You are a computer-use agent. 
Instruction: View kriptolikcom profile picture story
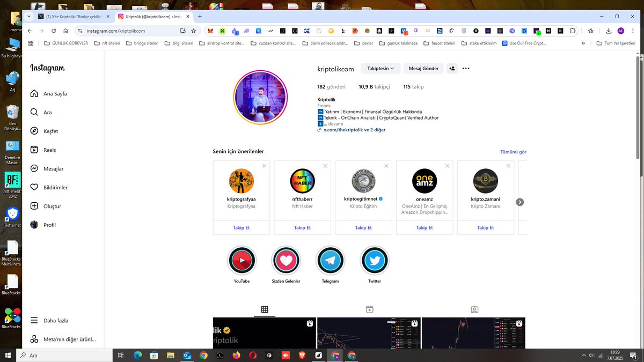point(260,98)
